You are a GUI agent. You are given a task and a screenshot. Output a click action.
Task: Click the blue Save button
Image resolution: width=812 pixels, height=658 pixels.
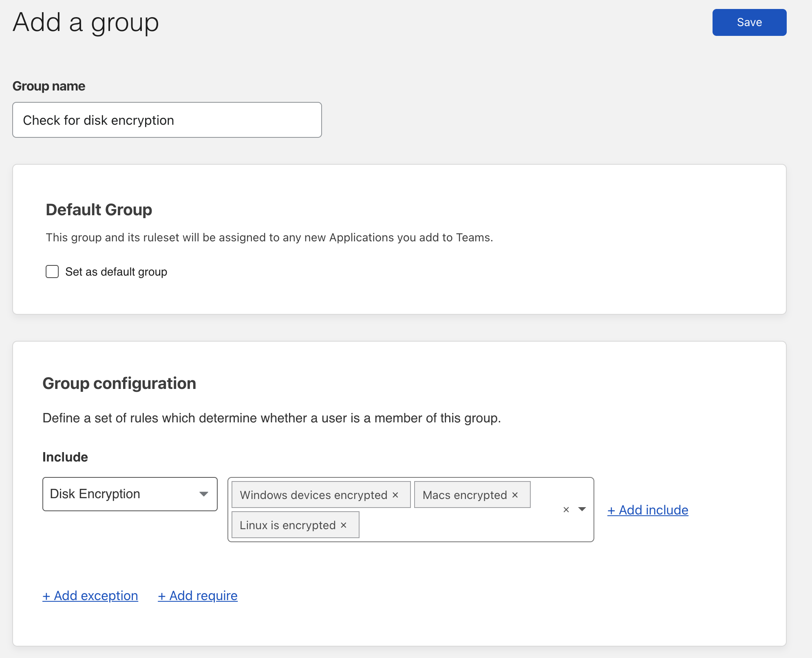(x=749, y=22)
